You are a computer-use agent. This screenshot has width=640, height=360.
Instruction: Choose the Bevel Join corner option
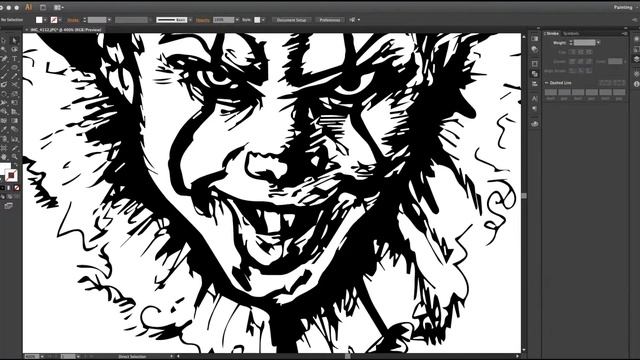click(x=589, y=62)
